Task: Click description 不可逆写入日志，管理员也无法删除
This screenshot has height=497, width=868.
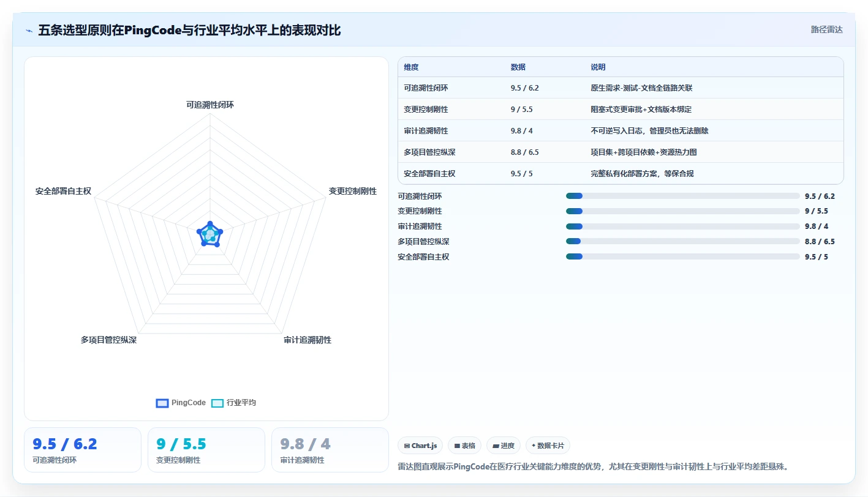Action: tap(649, 131)
